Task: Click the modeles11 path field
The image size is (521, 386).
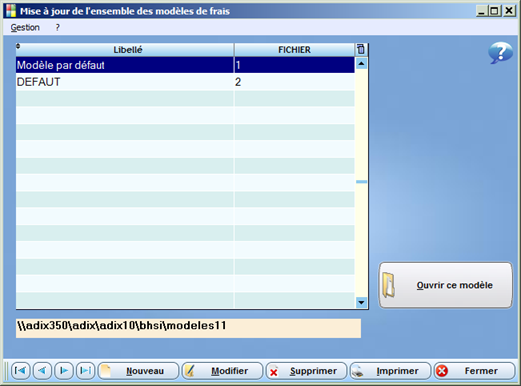Action: coord(188,328)
